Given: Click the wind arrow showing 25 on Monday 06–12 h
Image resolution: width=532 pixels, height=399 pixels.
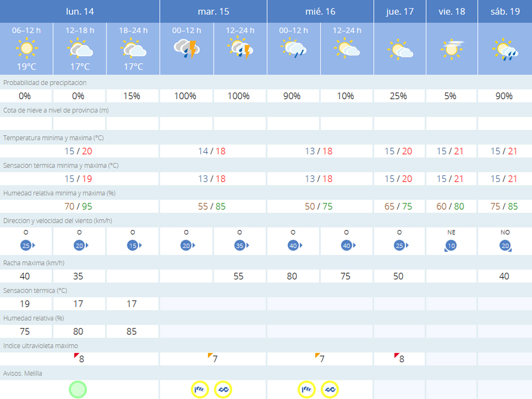Looking at the screenshot, I should pyautogui.click(x=27, y=245).
